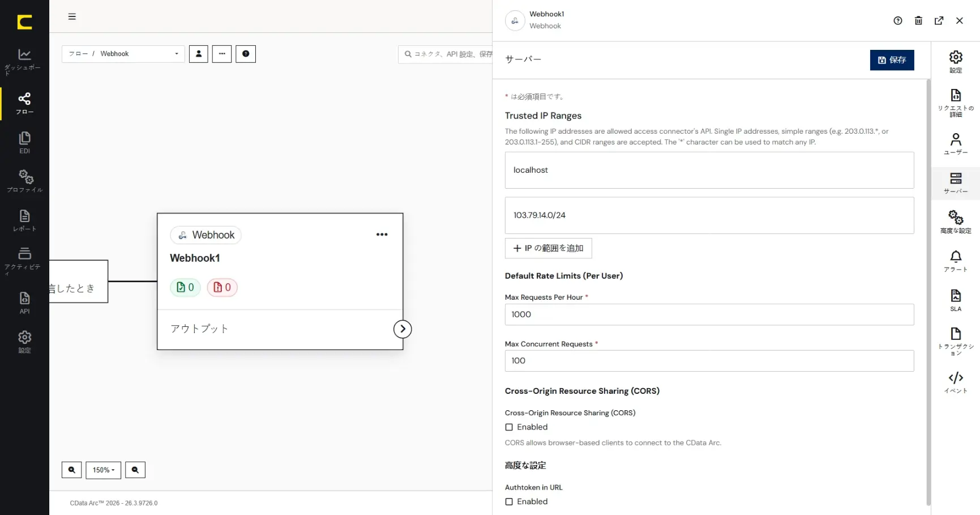Click the trash delete connector icon
The width and height of the screenshot is (980, 515).
918,21
